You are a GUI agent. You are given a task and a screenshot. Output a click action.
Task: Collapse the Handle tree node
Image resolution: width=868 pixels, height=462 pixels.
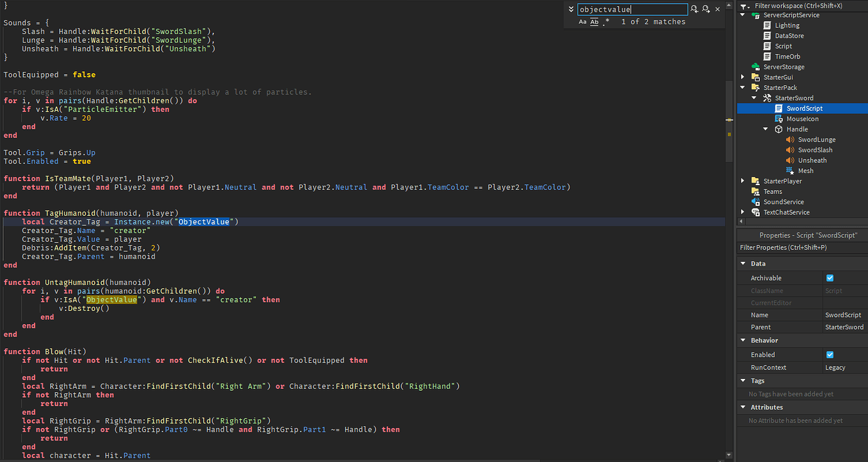click(766, 128)
